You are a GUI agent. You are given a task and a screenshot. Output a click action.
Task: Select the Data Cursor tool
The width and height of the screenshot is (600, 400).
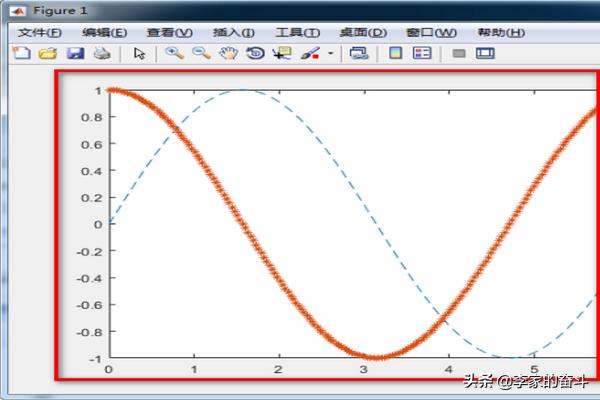coord(282,53)
